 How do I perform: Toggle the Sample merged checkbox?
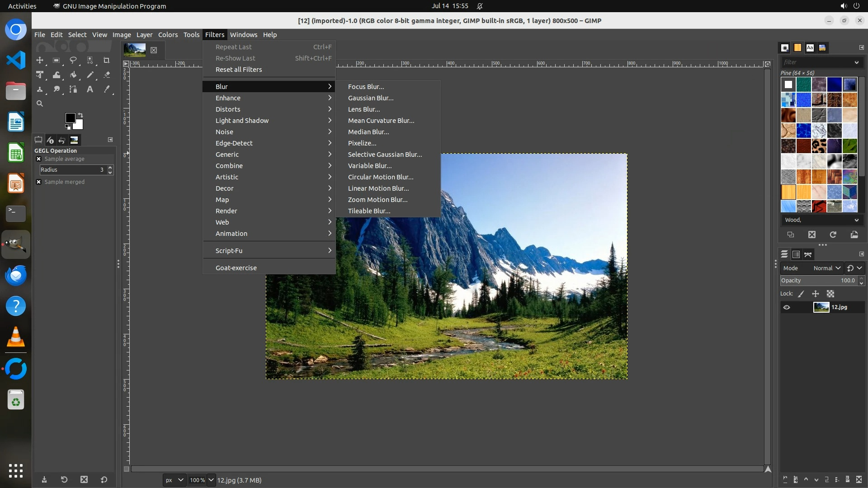coord(39,182)
